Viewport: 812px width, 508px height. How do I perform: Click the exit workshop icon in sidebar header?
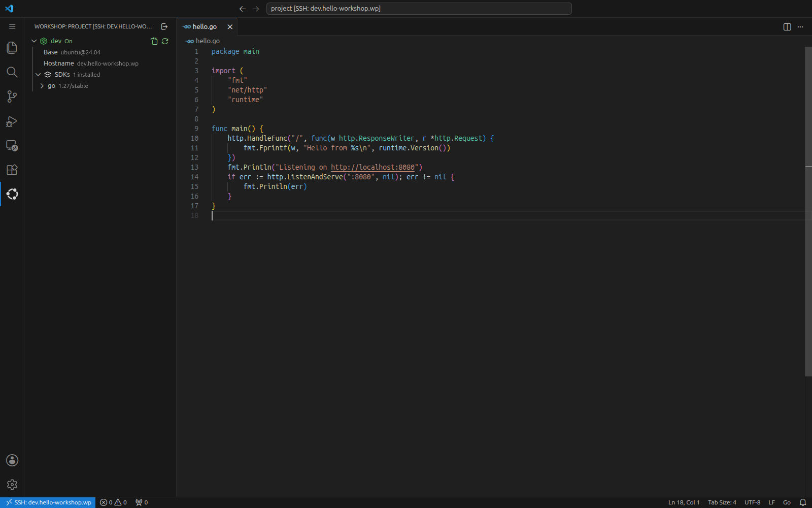click(164, 26)
